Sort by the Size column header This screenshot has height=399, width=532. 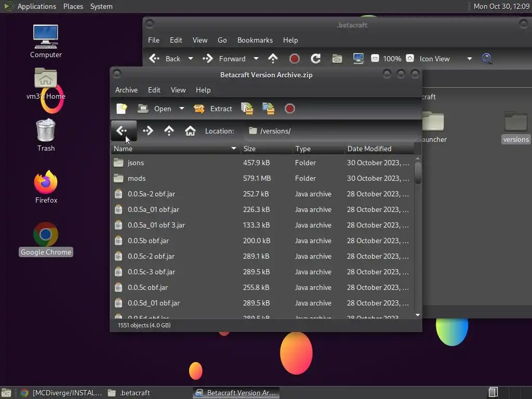coord(267,149)
